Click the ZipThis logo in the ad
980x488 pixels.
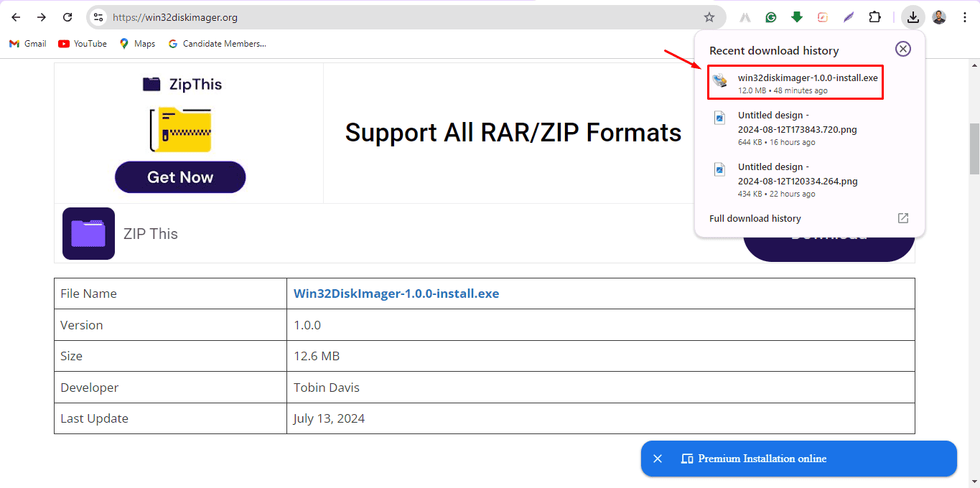tap(182, 85)
